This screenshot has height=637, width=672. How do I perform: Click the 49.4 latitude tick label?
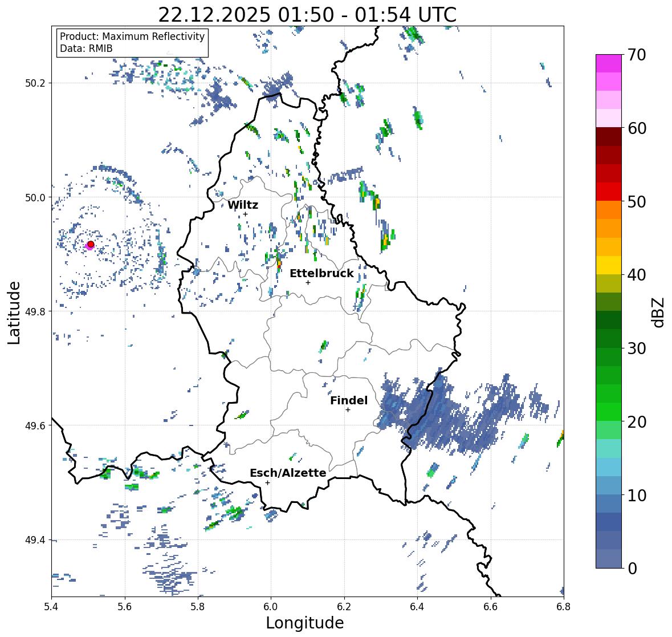[x=35, y=540]
